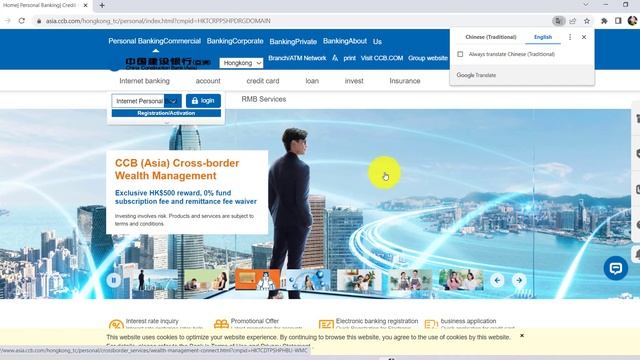Go to the next carousel slide arrow
This screenshot has width=640, height=360.
519,280
